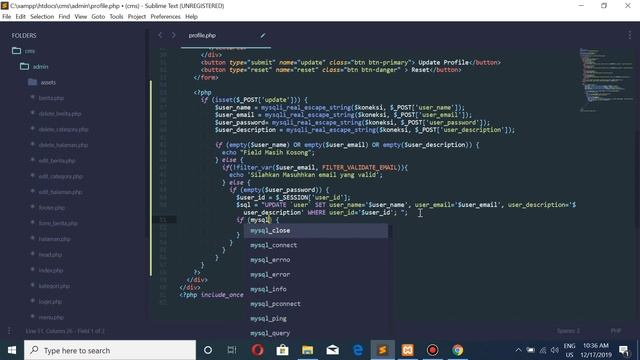The width and height of the screenshot is (640, 360).
Task: Open Microsoft Edge from taskbar
Action: [x=358, y=350]
